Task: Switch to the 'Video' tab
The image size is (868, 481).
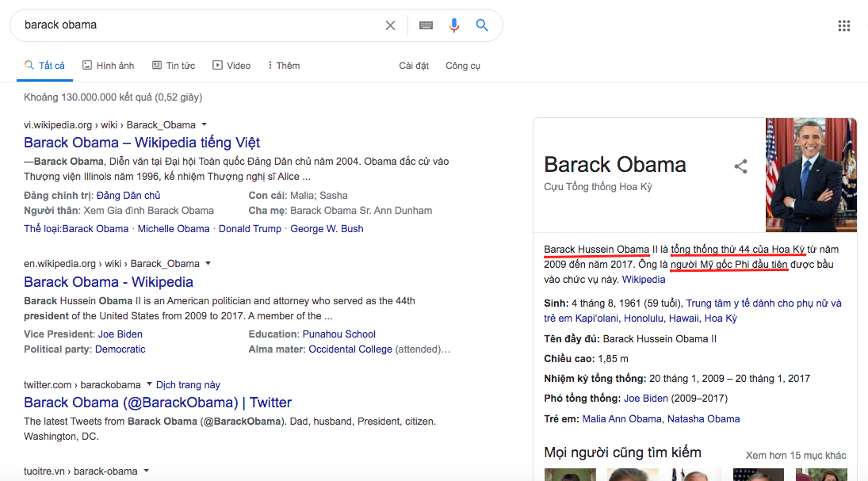Action: [x=231, y=65]
